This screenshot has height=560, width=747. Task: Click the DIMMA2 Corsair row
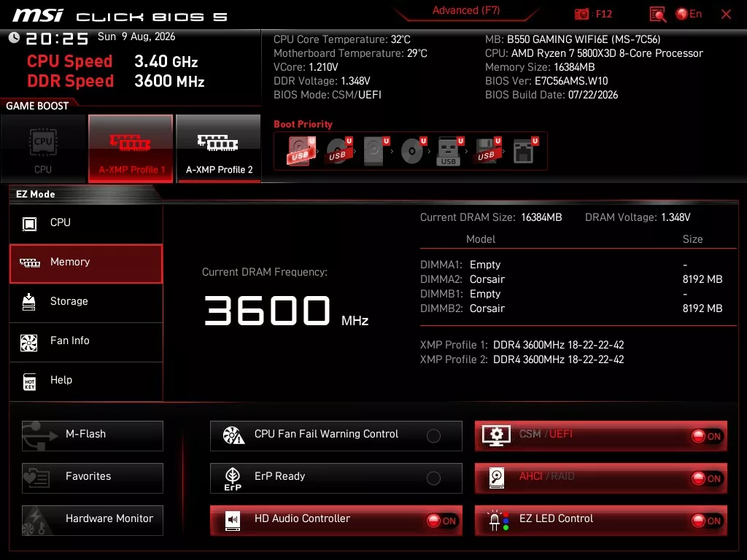pos(571,279)
